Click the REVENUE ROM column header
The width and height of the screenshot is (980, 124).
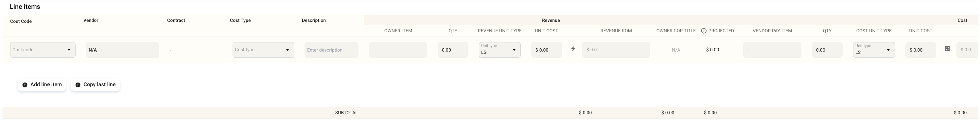click(616, 31)
